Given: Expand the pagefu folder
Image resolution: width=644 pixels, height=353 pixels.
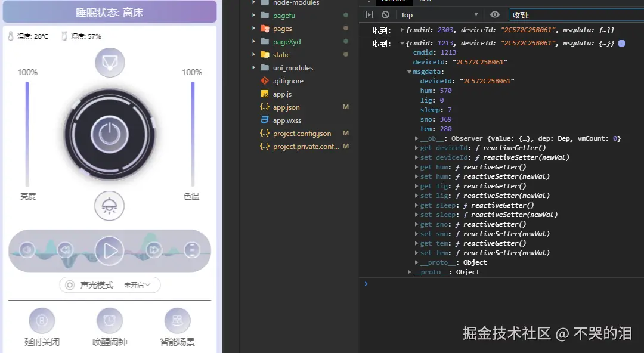Looking at the screenshot, I should 253,15.
